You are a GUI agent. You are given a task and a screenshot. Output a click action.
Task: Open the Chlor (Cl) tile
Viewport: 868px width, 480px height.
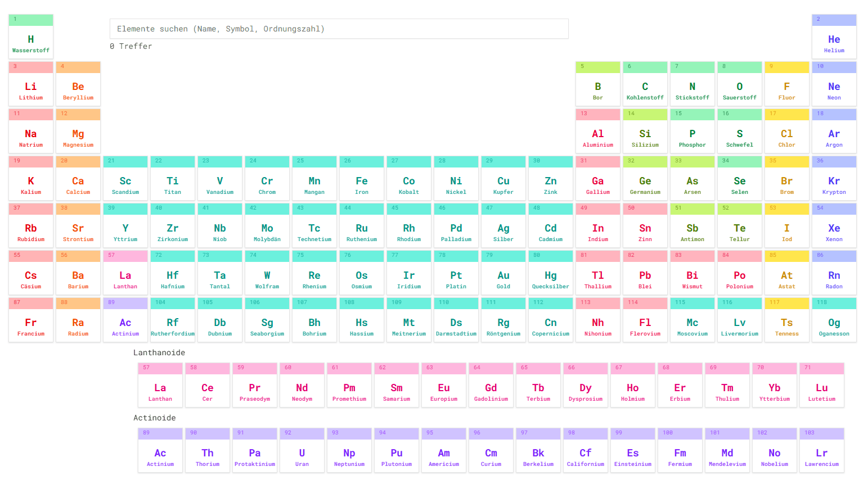pos(787,131)
